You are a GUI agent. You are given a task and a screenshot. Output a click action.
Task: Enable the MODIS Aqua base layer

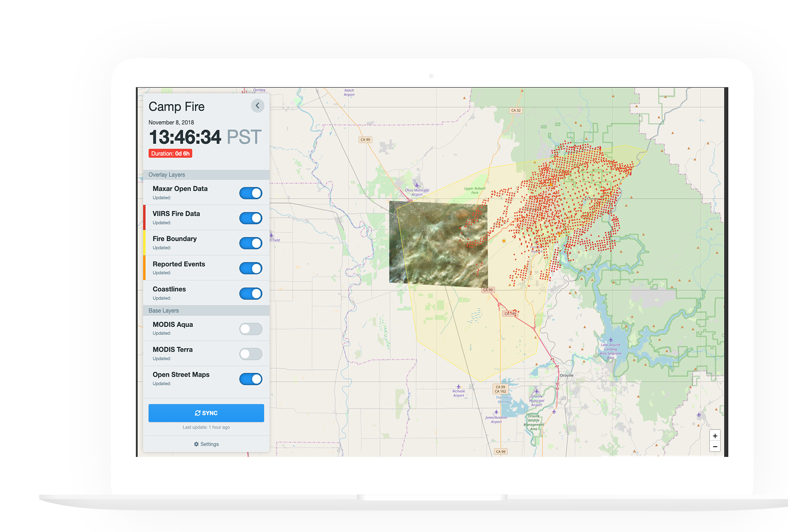pyautogui.click(x=251, y=329)
